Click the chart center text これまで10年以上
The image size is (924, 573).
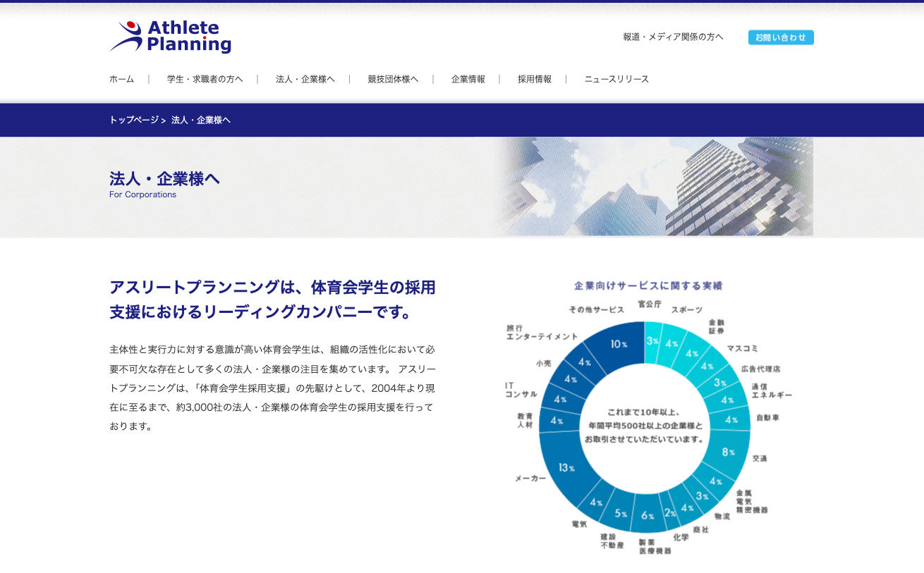tap(645, 425)
